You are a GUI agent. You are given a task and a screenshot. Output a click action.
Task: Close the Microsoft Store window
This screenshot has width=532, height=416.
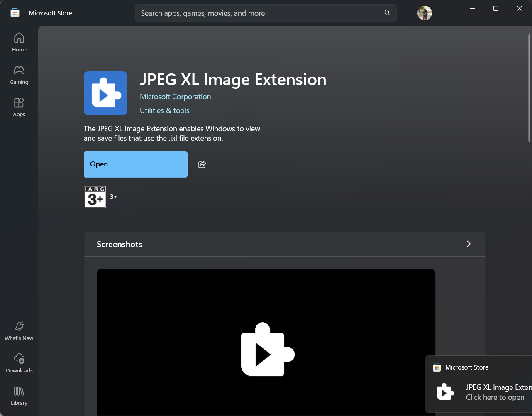pyautogui.click(x=520, y=8)
